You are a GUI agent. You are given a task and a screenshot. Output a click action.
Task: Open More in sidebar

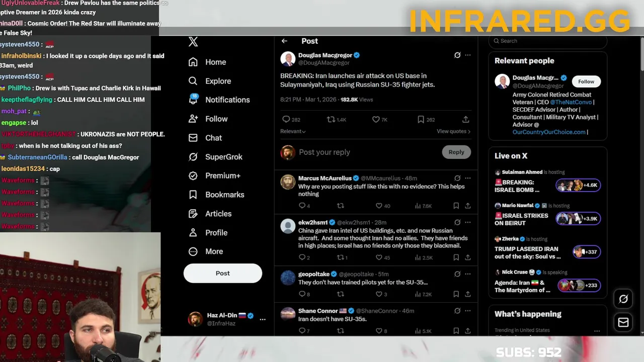click(206, 251)
